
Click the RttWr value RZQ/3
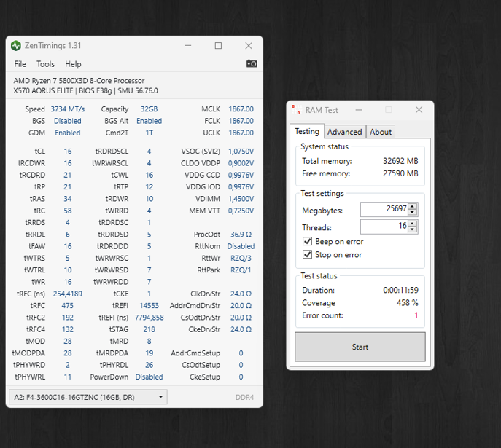[241, 258]
